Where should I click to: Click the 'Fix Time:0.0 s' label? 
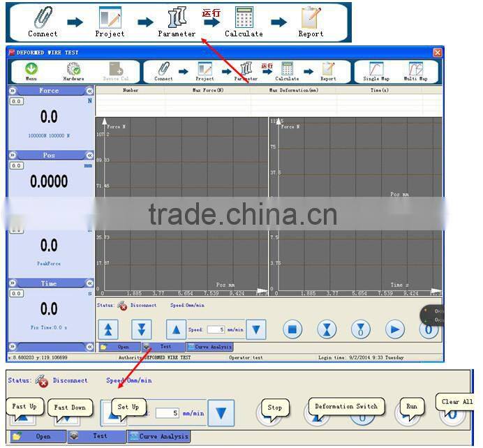pyautogui.click(x=49, y=327)
